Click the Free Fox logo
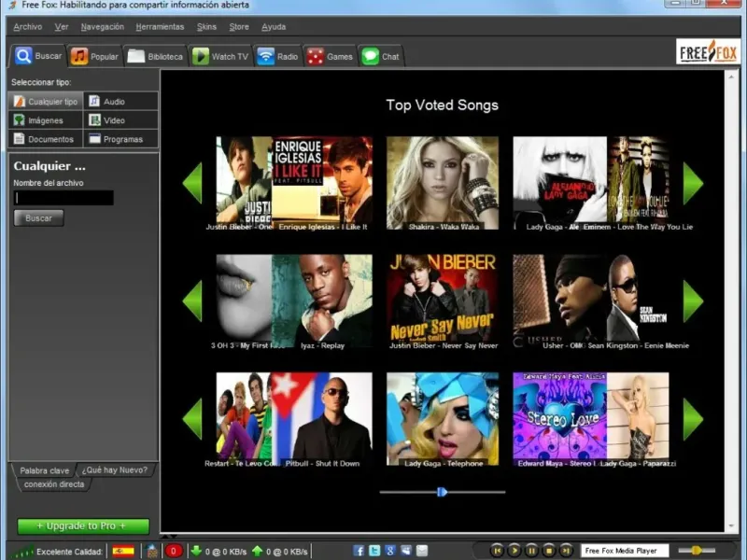 708,51
